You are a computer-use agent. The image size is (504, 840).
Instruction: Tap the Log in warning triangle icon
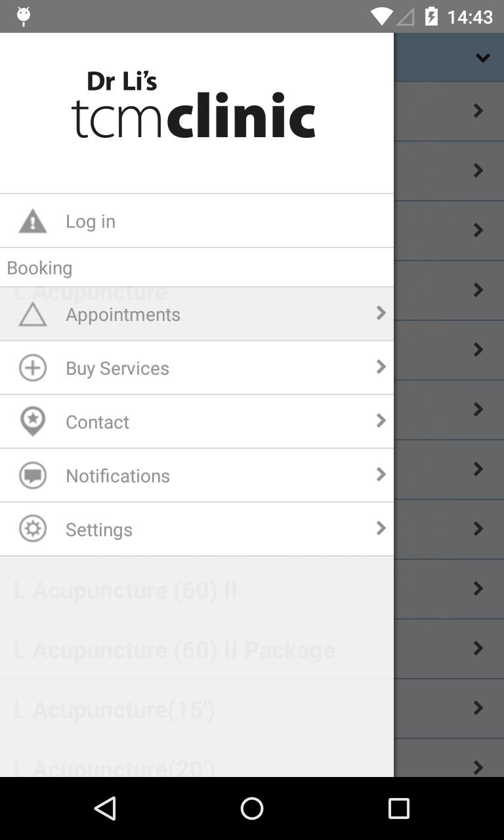pyautogui.click(x=33, y=221)
